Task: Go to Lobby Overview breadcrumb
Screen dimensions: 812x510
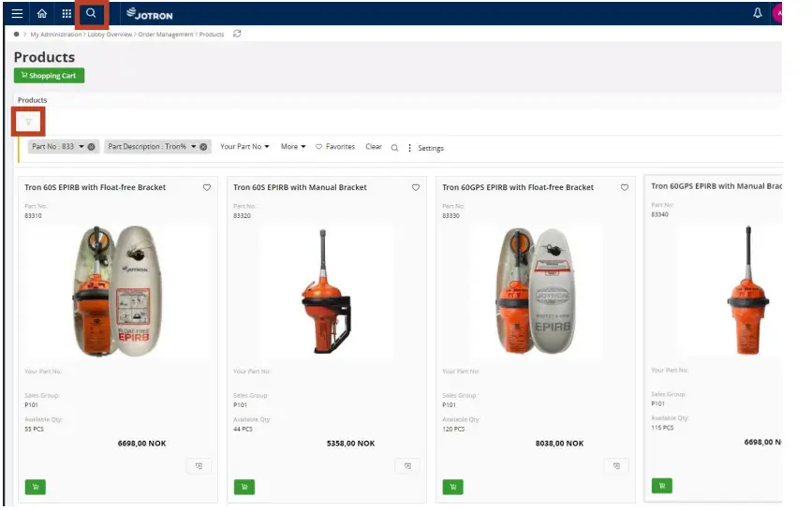Action: click(110, 34)
